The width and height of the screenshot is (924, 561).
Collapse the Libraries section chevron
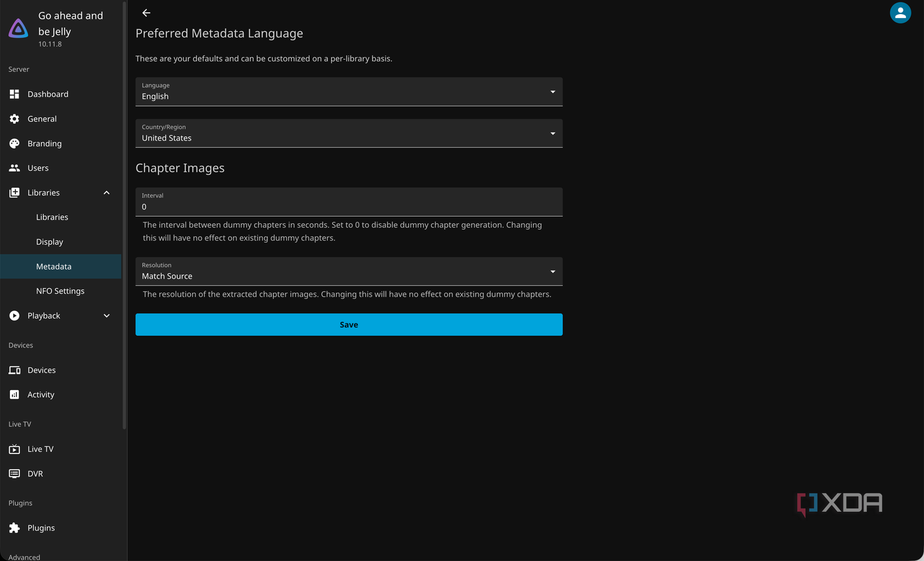pyautogui.click(x=106, y=193)
